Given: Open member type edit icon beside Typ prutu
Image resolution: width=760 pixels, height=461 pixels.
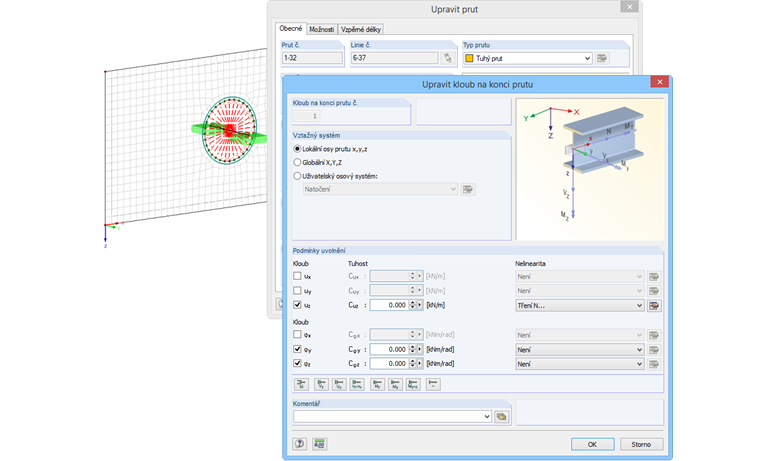Looking at the screenshot, I should pos(602,58).
